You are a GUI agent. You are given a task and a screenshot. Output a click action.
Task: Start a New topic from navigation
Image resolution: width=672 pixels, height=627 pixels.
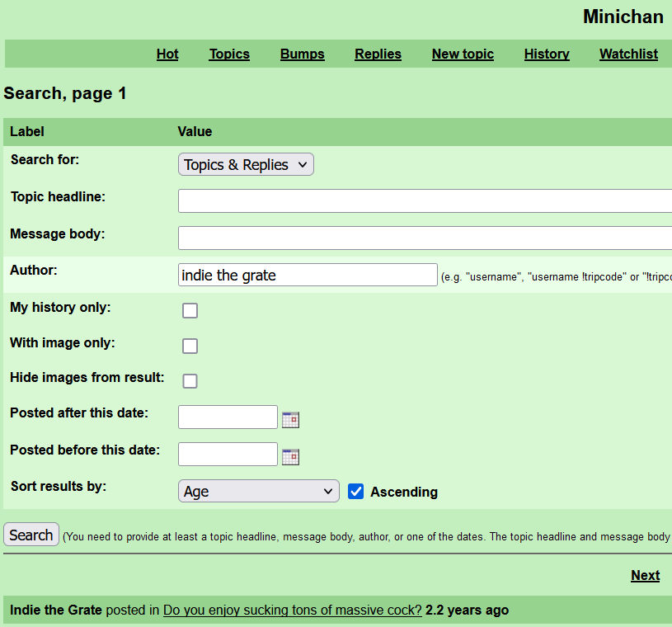[x=463, y=54]
